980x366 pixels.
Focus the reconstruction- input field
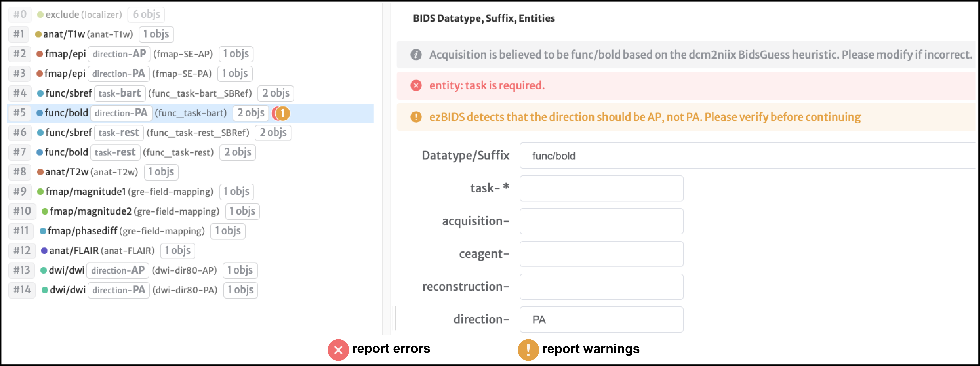pyautogui.click(x=601, y=287)
